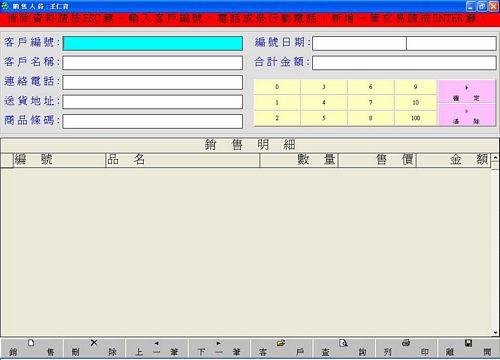Viewport: 500px width, 360px height.
Task: Tap keypad digit 0
Action: click(x=277, y=87)
